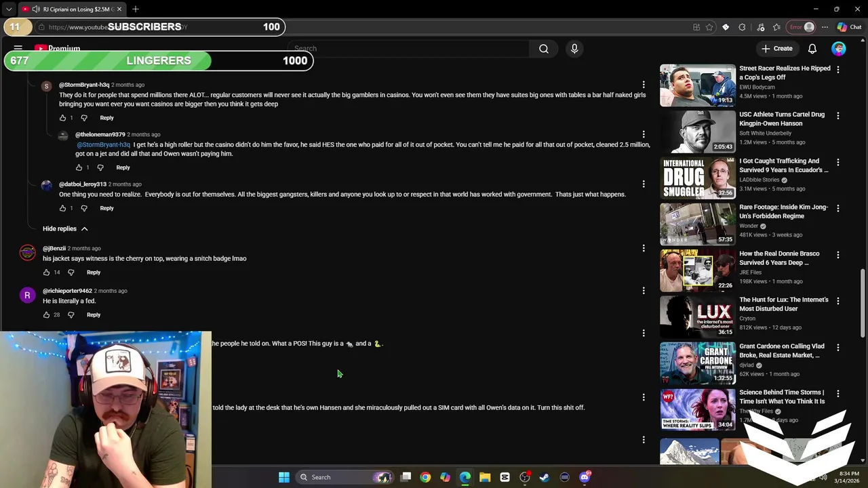Open International Drug Smuggler video thumbnail

(697, 178)
